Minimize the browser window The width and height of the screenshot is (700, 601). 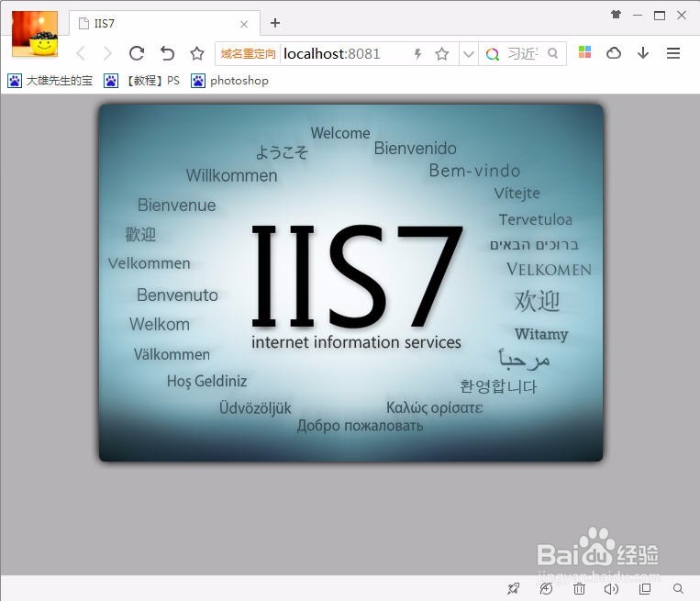tap(638, 16)
